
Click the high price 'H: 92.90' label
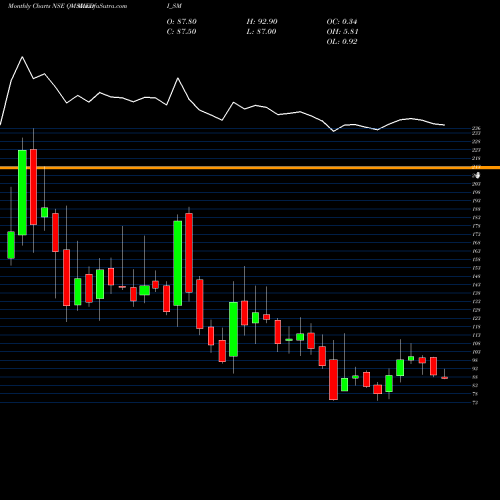click(262, 22)
